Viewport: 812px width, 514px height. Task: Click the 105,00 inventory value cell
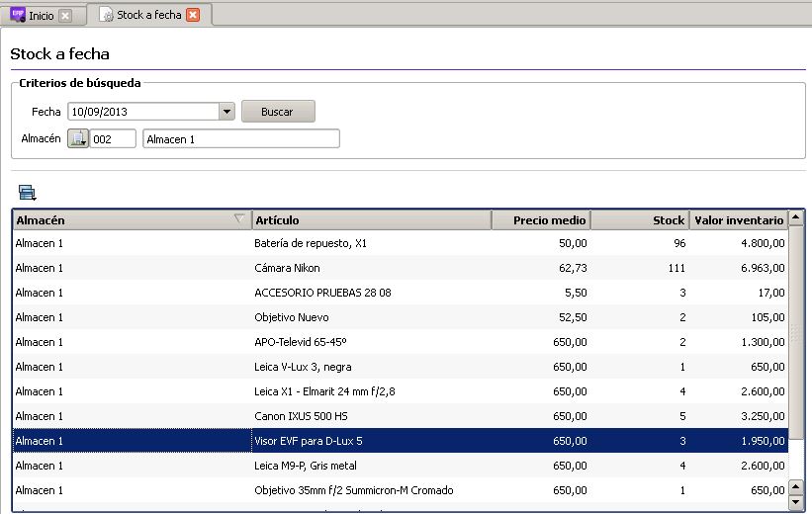click(x=739, y=317)
